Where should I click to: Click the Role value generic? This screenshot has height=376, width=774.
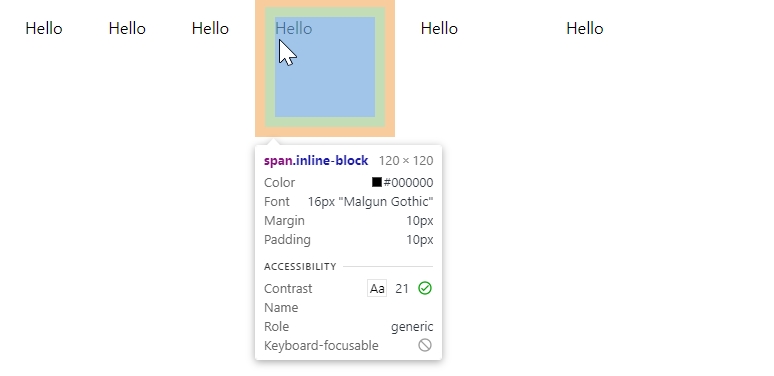point(412,327)
